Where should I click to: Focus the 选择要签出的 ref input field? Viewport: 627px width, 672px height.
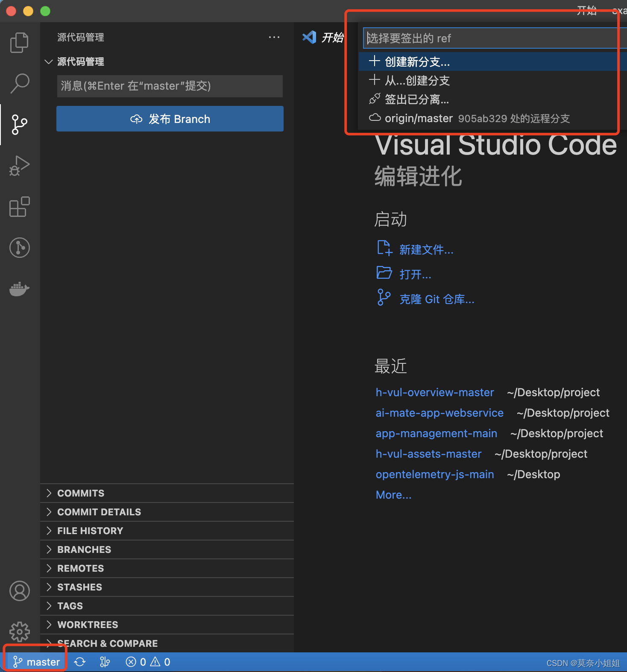tap(495, 38)
